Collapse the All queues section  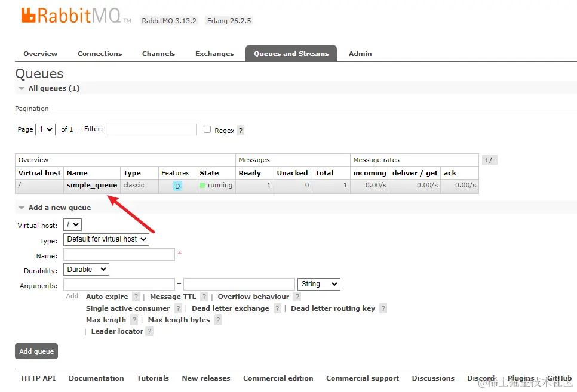point(54,88)
